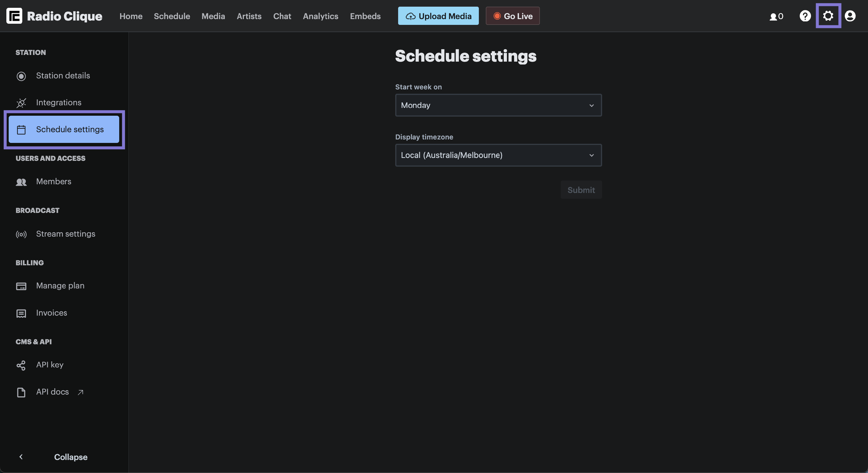Click the Schedule settings calendar icon
Viewport: 868px width, 473px height.
point(21,130)
